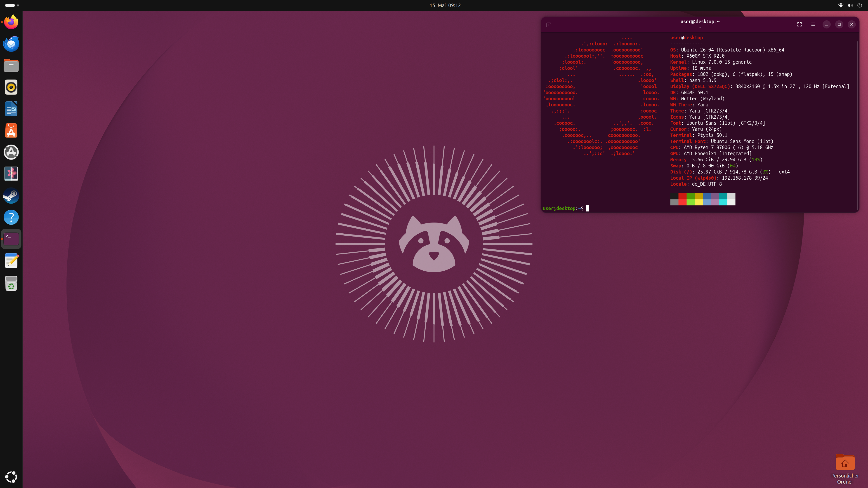
Task: Click the 'Local IP (wlp4s0)' line
Action: coord(719,178)
